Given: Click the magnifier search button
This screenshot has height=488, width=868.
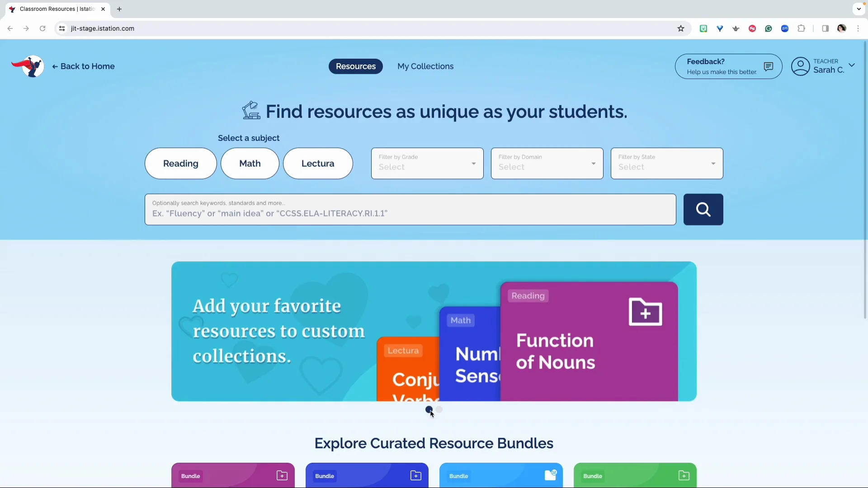Looking at the screenshot, I should tap(703, 210).
